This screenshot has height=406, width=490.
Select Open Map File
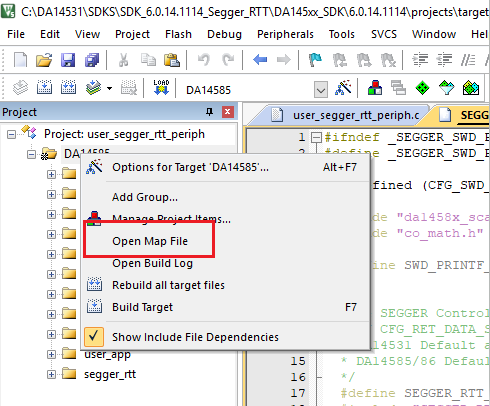click(226, 241)
